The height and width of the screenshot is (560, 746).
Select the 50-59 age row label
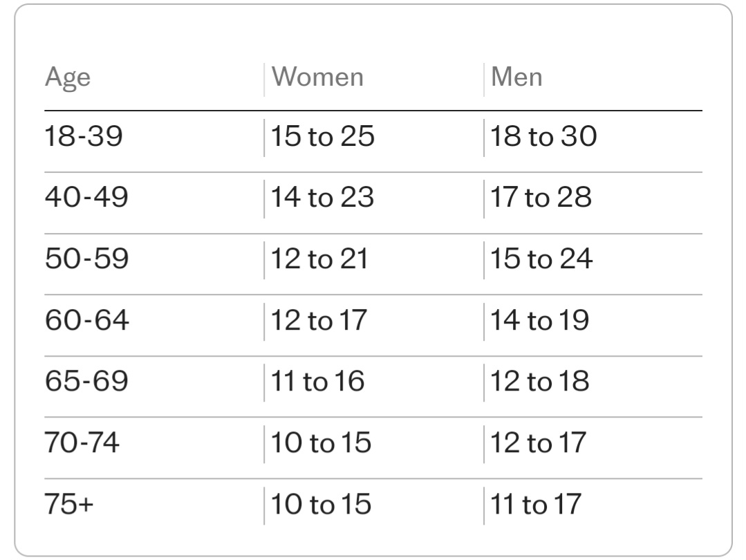pyautogui.click(x=86, y=259)
